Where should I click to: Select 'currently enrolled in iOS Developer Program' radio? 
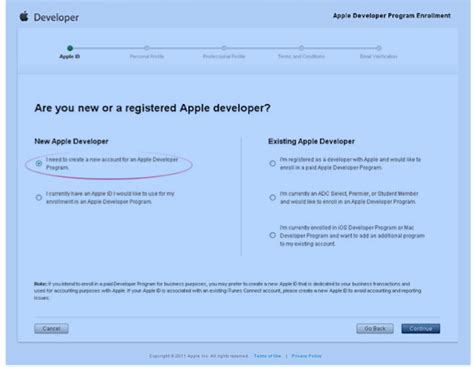click(273, 235)
